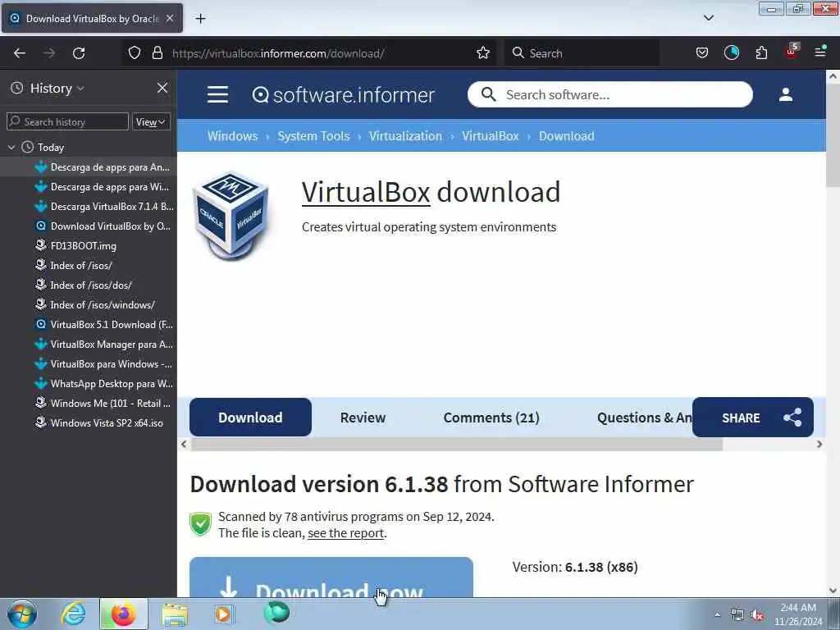Click the VirtualBox cube logo image

[231, 216]
